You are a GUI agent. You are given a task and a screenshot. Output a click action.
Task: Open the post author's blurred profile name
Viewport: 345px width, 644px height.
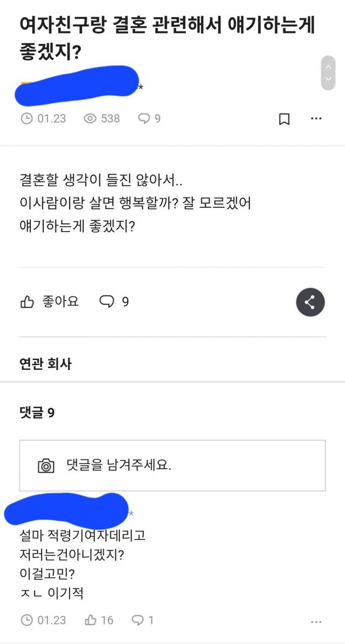78,85
